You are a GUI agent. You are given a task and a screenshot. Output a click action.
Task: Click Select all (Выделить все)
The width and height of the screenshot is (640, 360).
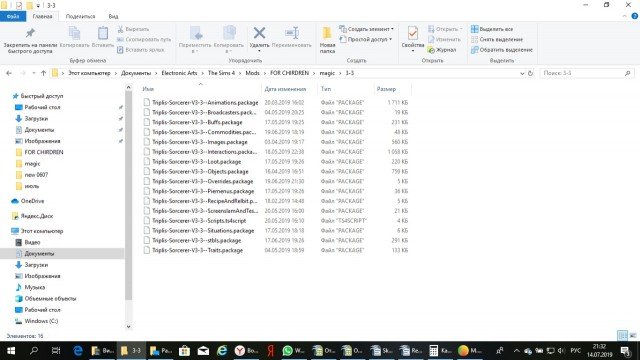pyautogui.click(x=492, y=29)
